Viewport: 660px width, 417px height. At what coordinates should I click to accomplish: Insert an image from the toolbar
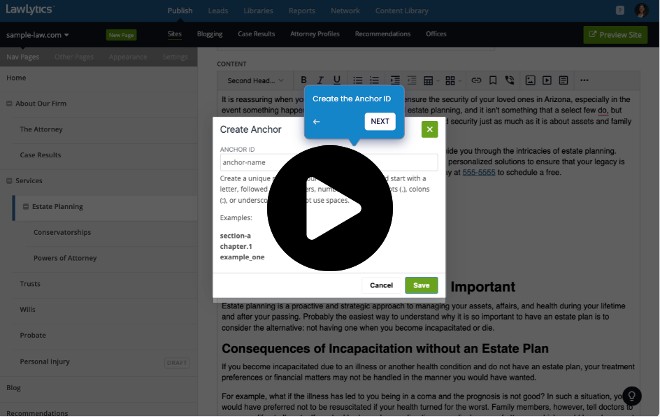click(530, 80)
